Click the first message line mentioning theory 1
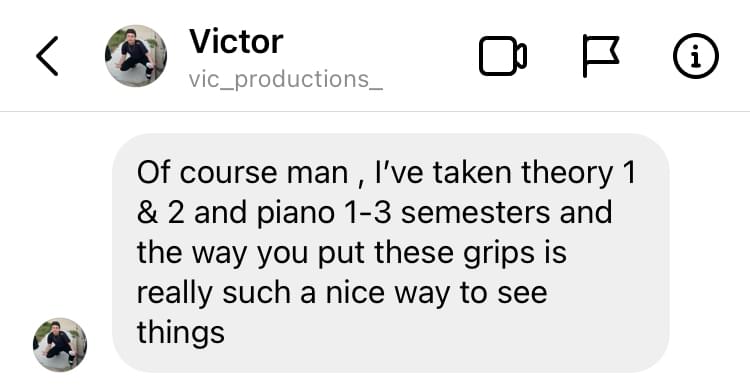The image size is (750, 387). [x=386, y=173]
